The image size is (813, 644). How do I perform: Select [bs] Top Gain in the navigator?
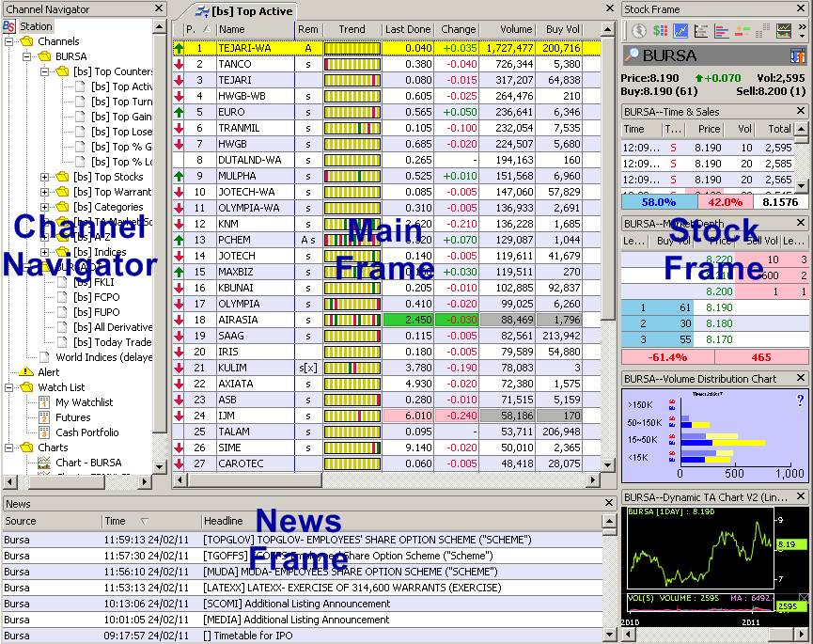[121, 117]
